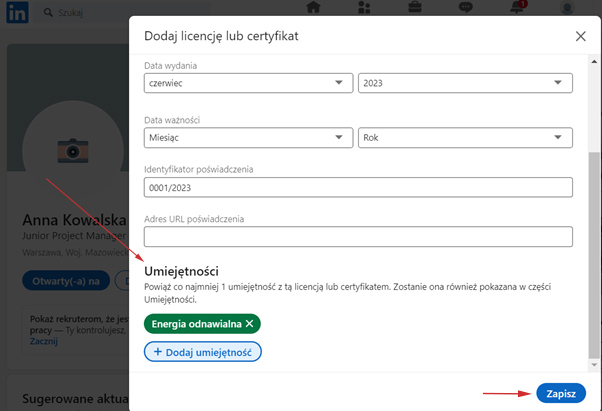Screen dimensions: 602x411
Task: Click the camera icon on profile photo
Action: (x=73, y=150)
